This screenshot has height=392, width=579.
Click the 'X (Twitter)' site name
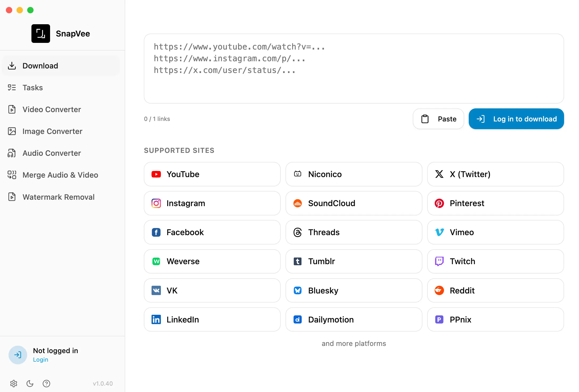470,174
